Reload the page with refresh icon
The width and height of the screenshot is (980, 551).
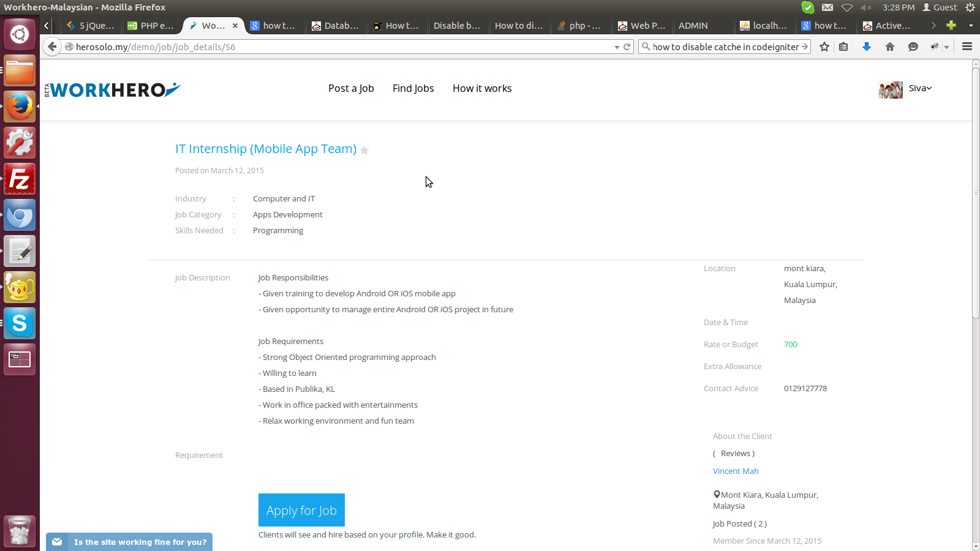[627, 47]
